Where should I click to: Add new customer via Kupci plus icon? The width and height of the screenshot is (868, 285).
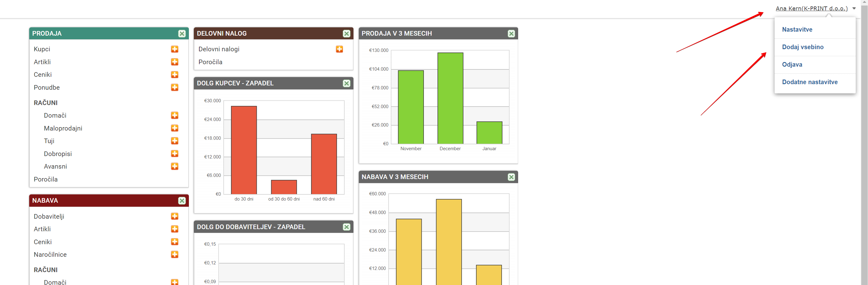pyautogui.click(x=174, y=49)
